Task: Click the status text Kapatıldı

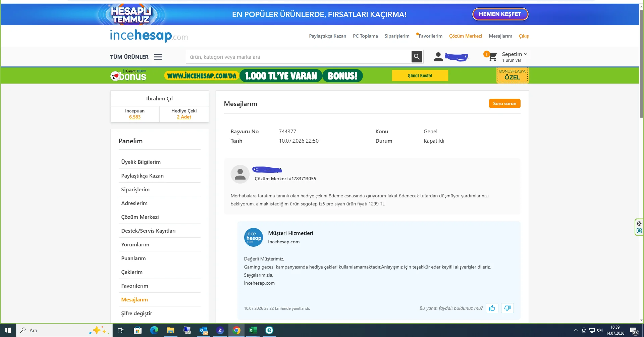Action: 434,141
